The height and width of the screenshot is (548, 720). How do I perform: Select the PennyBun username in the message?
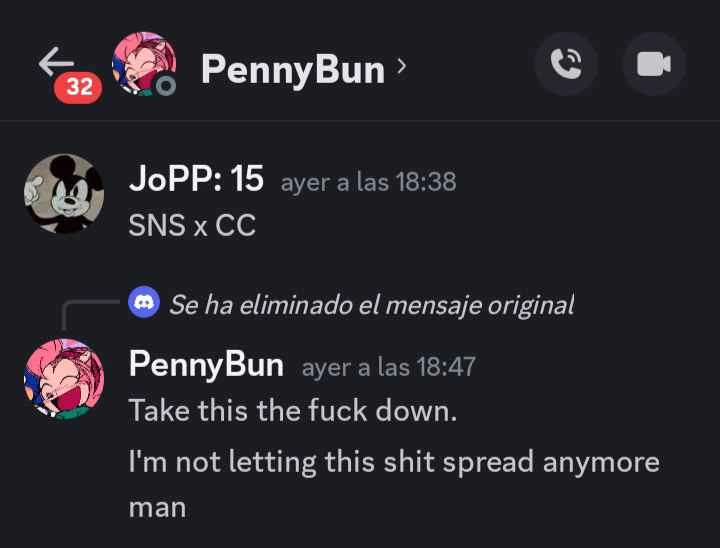206,365
